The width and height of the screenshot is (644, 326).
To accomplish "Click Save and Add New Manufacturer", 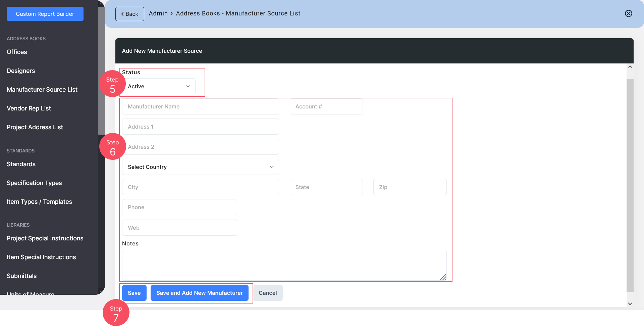I will [200, 293].
